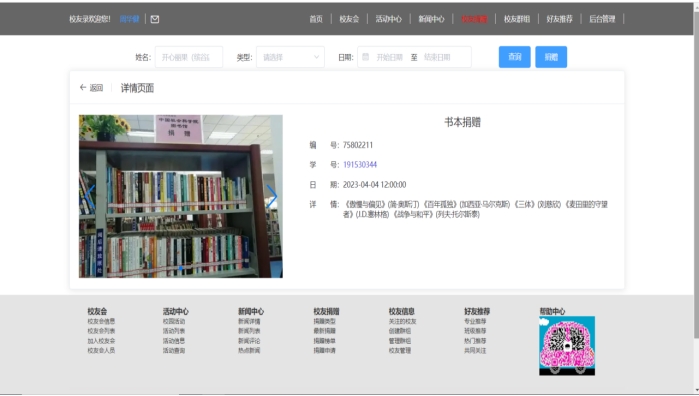This screenshot has width=699, height=396.
Task: Open footer link 共同关注
Action: (475, 351)
